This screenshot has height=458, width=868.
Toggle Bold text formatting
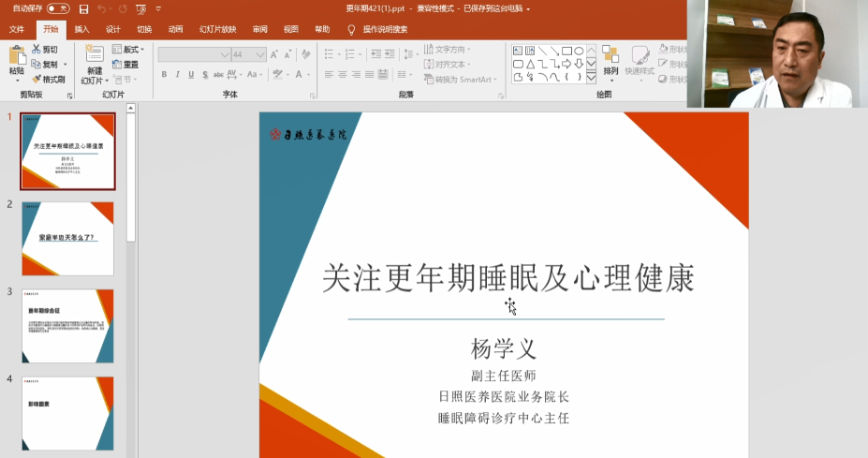[164, 75]
